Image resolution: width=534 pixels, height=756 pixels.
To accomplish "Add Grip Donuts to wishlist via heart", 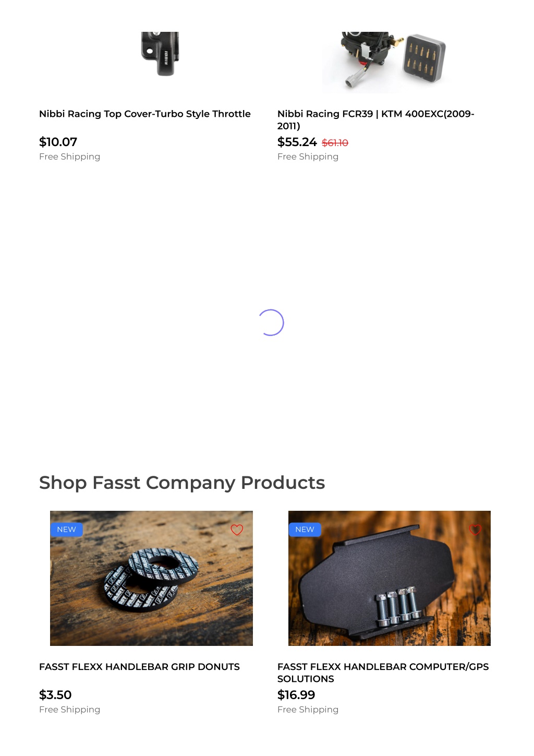I will (237, 530).
